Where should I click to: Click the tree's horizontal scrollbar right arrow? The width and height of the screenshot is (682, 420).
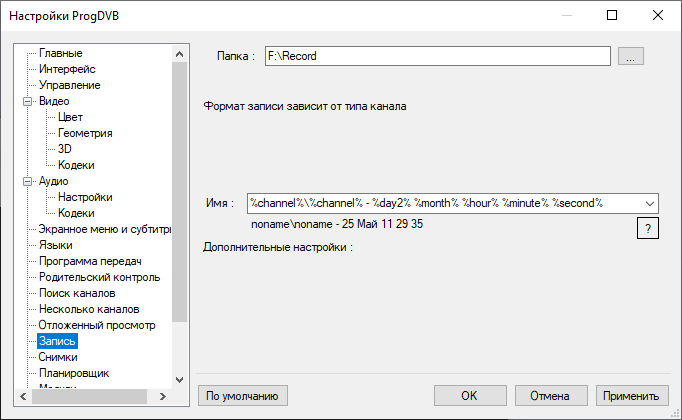point(165,395)
